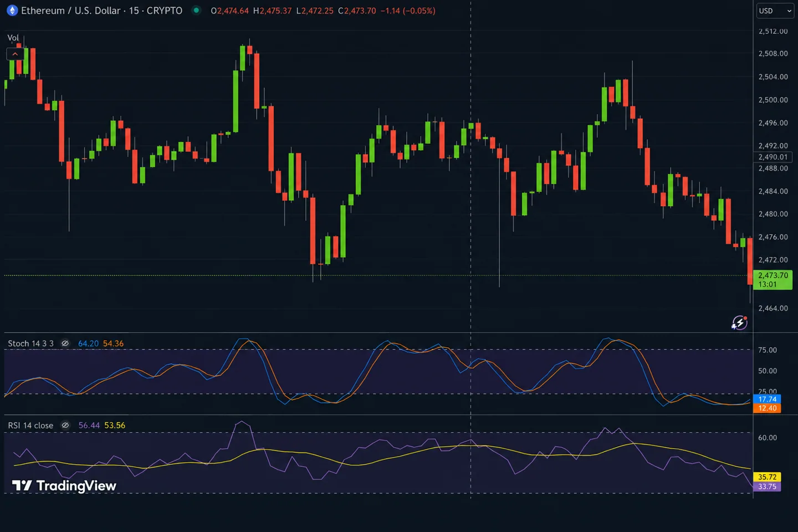The image size is (798, 532).
Task: Collapse the legend using the chevron under Vol
Action: point(15,54)
